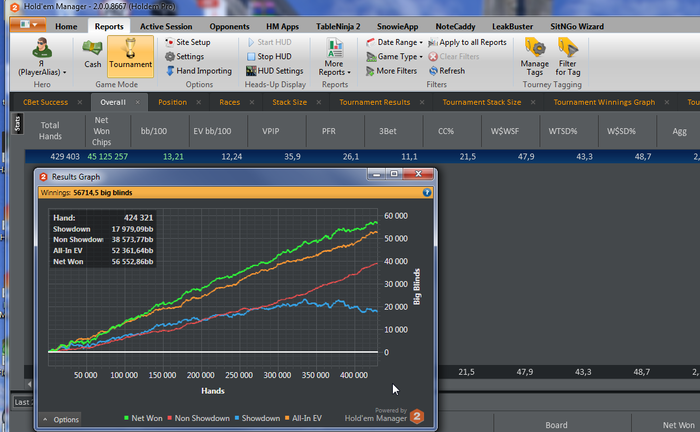Toggle the Showdown legend entry
The height and width of the screenshot is (432, 700).
pos(257,418)
